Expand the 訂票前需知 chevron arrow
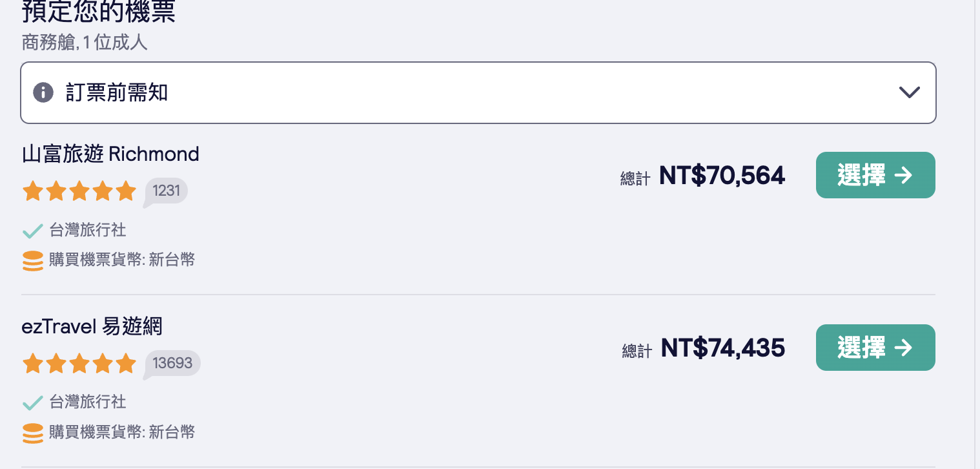The image size is (980, 469). click(909, 92)
